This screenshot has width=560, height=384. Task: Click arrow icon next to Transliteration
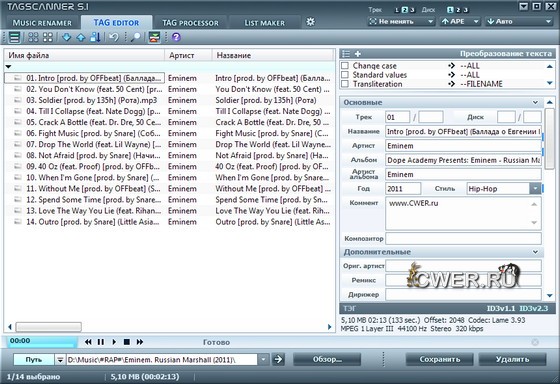(x=451, y=84)
